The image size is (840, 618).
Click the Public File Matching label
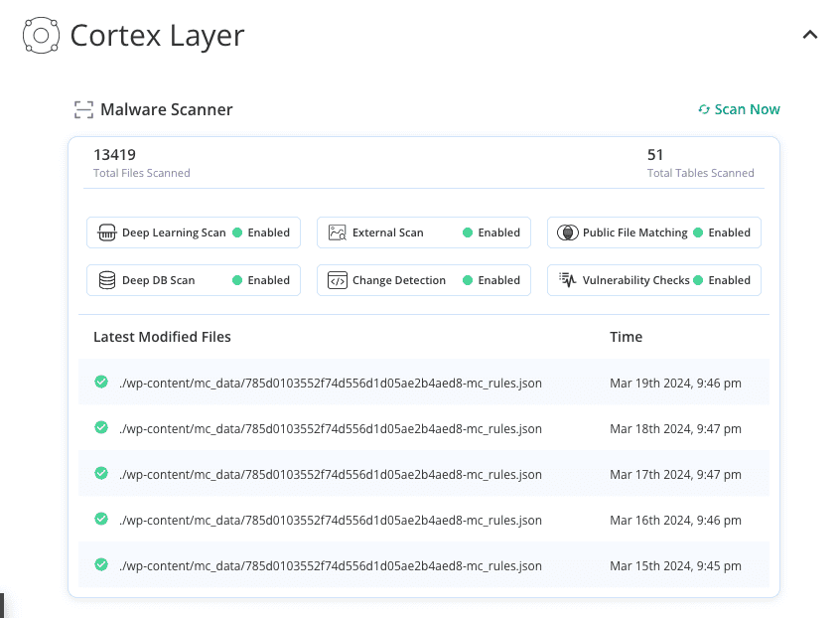point(634,232)
